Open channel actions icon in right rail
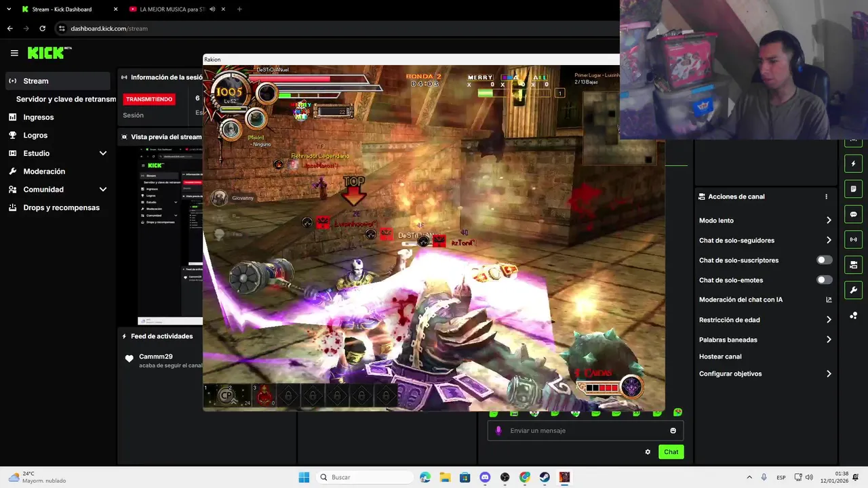 (853, 264)
